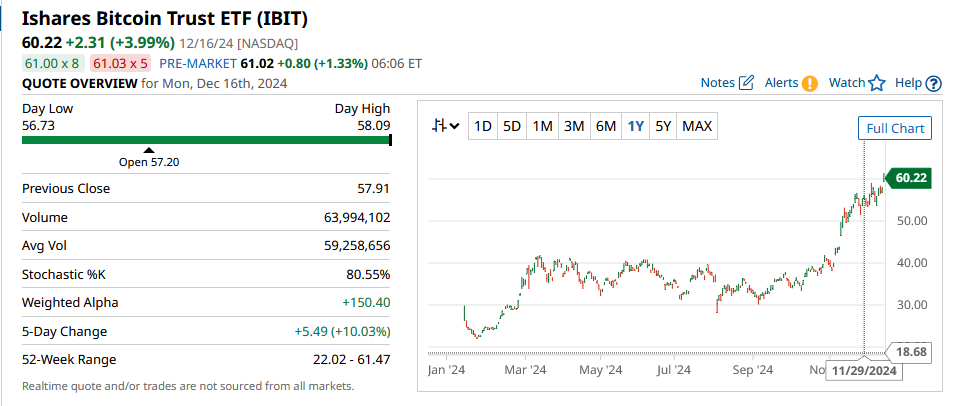Show the 3M chart period

(574, 126)
